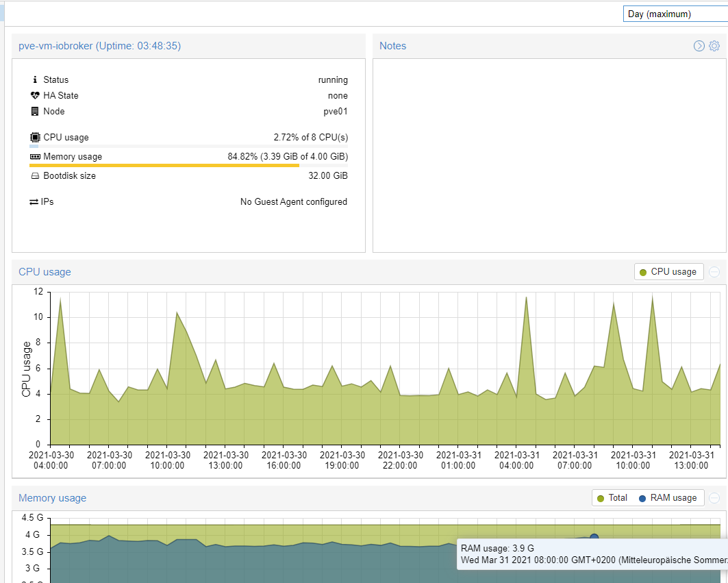Image resolution: width=728 pixels, height=583 pixels.
Task: Click the 'pve01' node value
Action: [335, 112]
